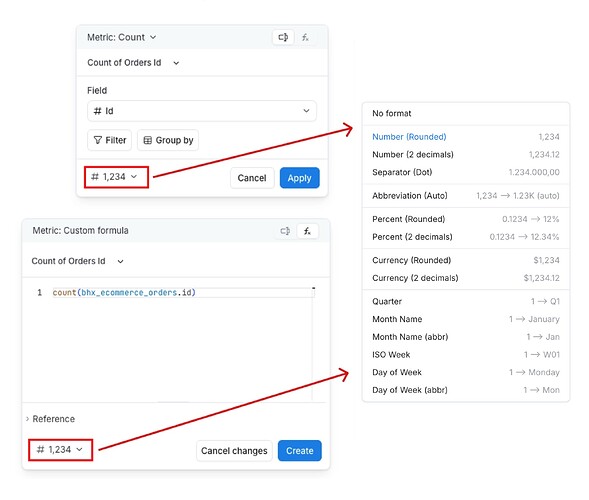Select ISO Week format
Viewport: 589px width, 500px height.
coord(466,355)
